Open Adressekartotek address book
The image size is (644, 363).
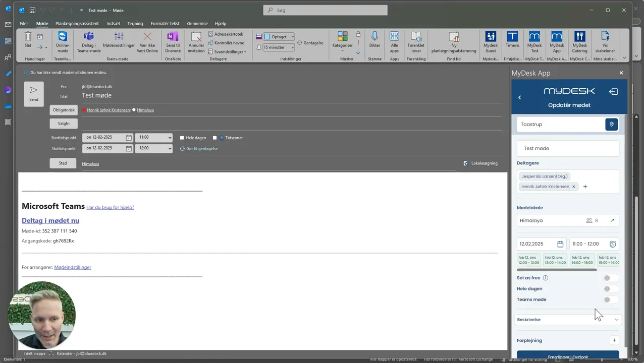(x=226, y=34)
